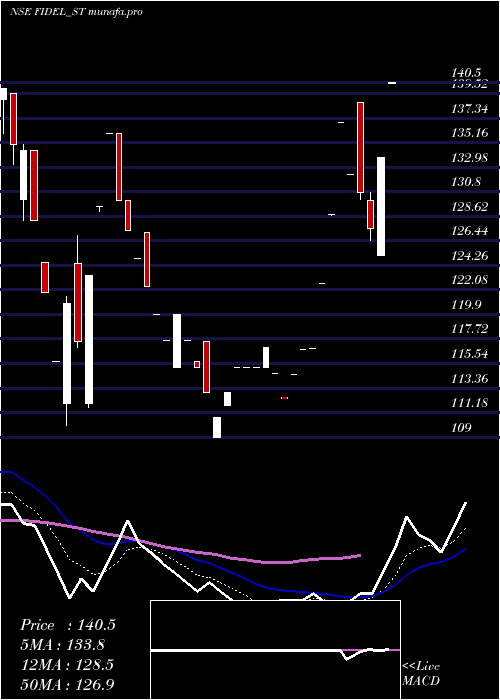Click the 140.5 top price label
Image resolution: width=500 pixels, height=700 pixels.
coord(466,72)
